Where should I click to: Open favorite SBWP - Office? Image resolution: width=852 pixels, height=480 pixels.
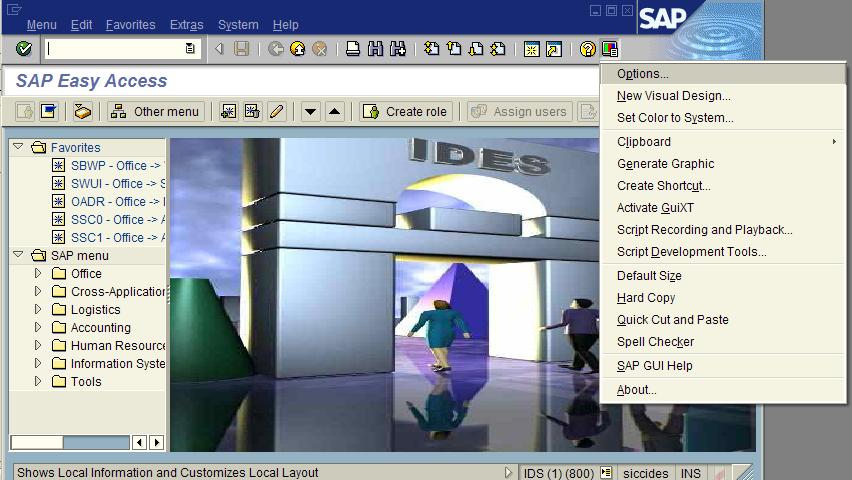click(x=109, y=166)
